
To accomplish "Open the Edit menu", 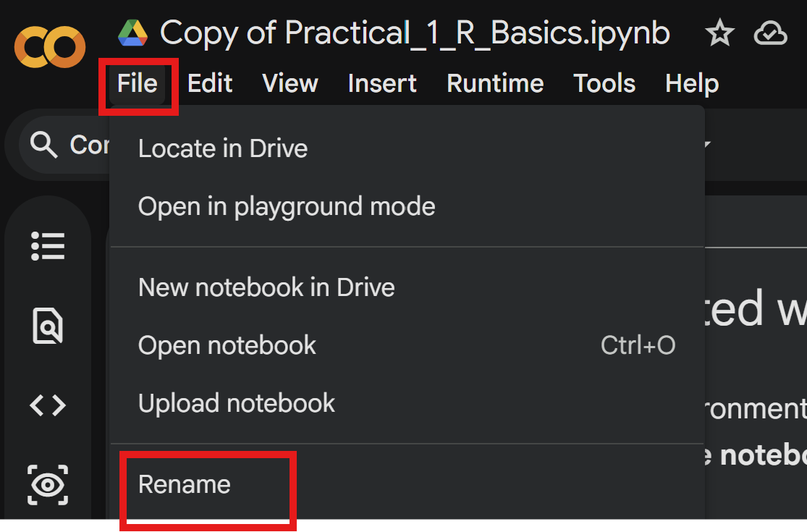I will pos(210,84).
